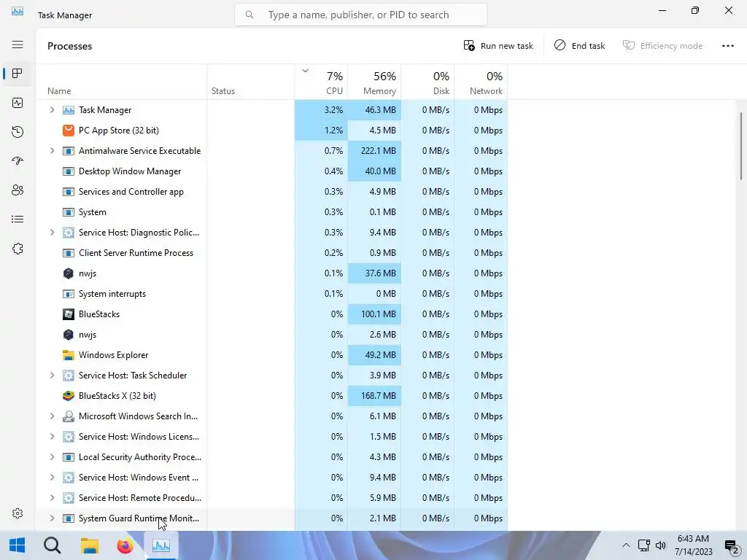Screen dimensions: 747x560
Task: Open the Windows Start menu
Action: tap(18, 545)
